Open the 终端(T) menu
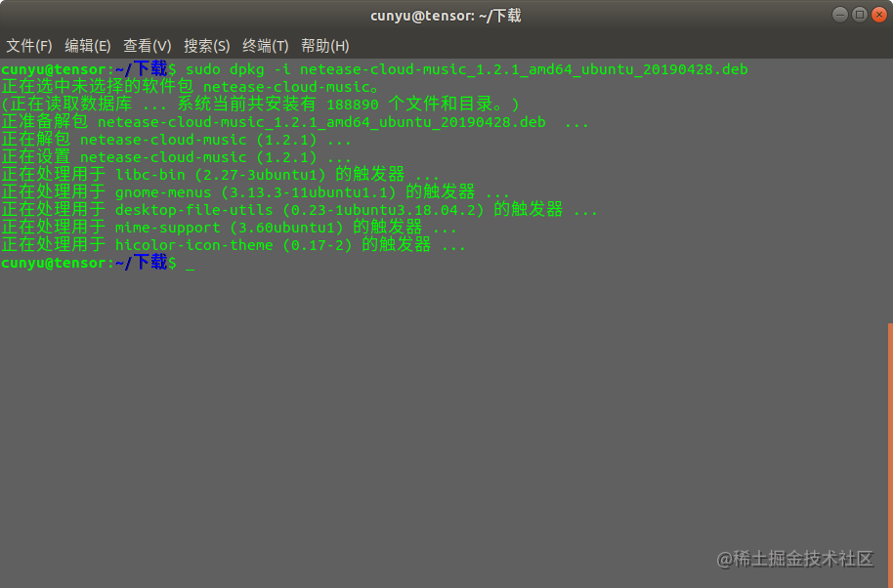This screenshot has width=893, height=588. [x=266, y=46]
